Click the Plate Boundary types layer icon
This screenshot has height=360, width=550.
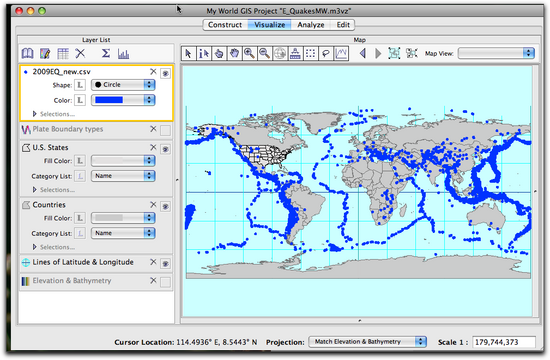(26, 129)
